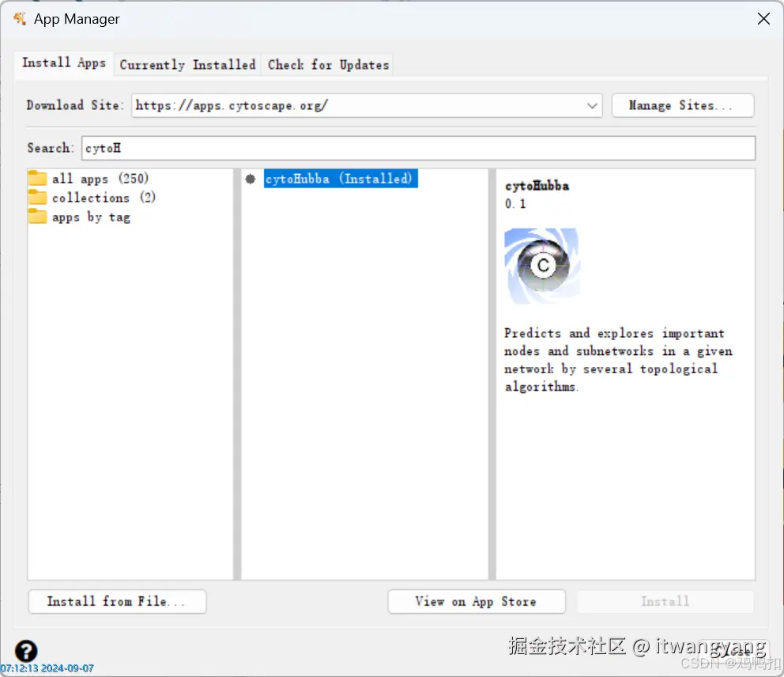This screenshot has width=784, height=677.
Task: Click the cytoHubba installed status dot
Action: tap(251, 179)
